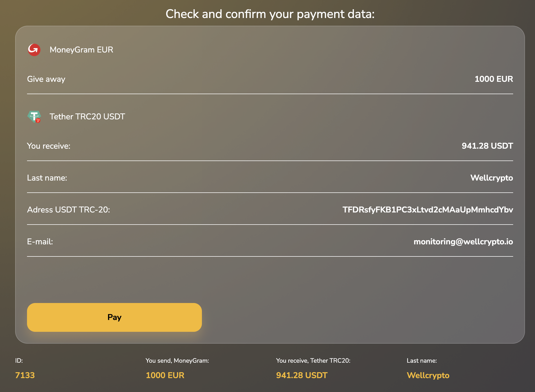Click the order ID number 7133
The image size is (535, 392).
[x=25, y=375]
